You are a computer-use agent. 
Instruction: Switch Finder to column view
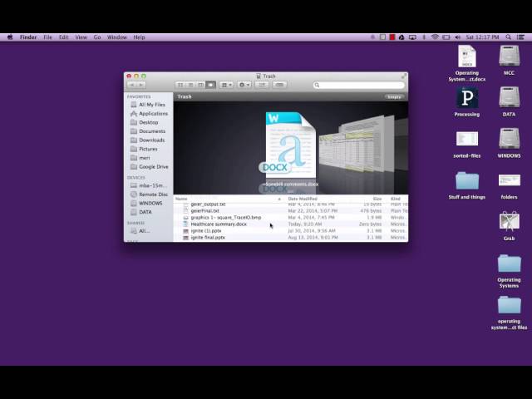[200, 85]
